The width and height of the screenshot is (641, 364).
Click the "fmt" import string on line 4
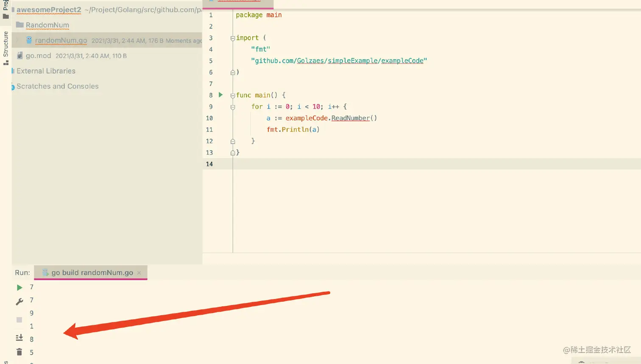click(x=260, y=49)
